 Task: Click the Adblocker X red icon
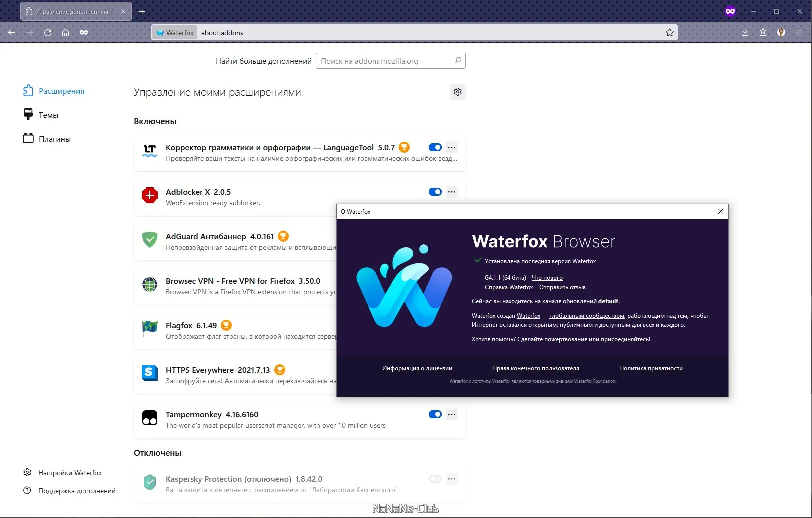coord(150,195)
